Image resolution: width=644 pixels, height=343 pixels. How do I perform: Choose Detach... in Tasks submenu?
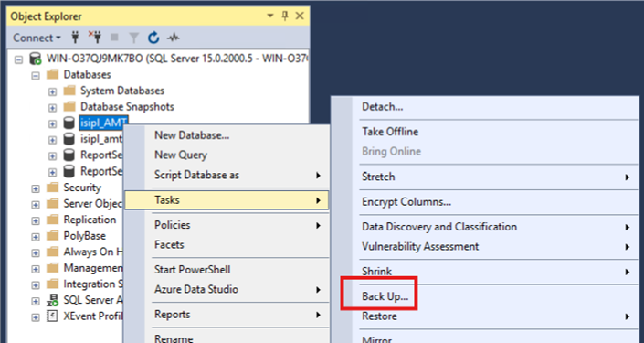(485, 107)
